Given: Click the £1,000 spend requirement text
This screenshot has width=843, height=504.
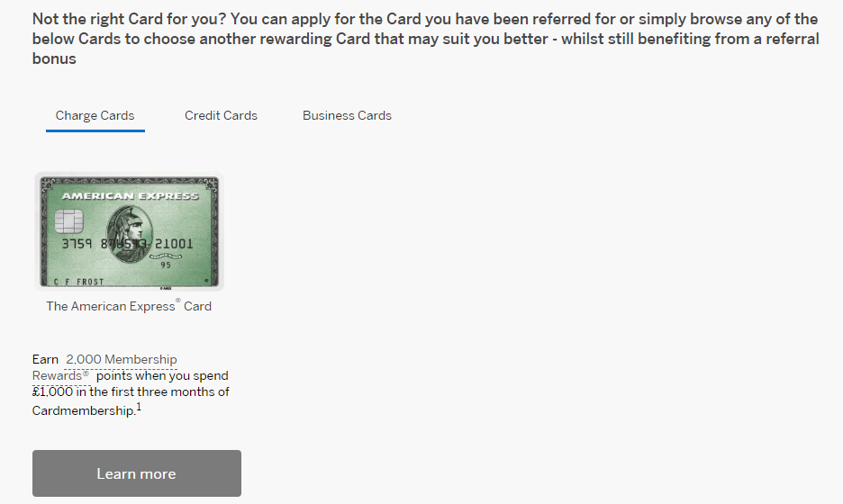Looking at the screenshot, I should [52, 392].
